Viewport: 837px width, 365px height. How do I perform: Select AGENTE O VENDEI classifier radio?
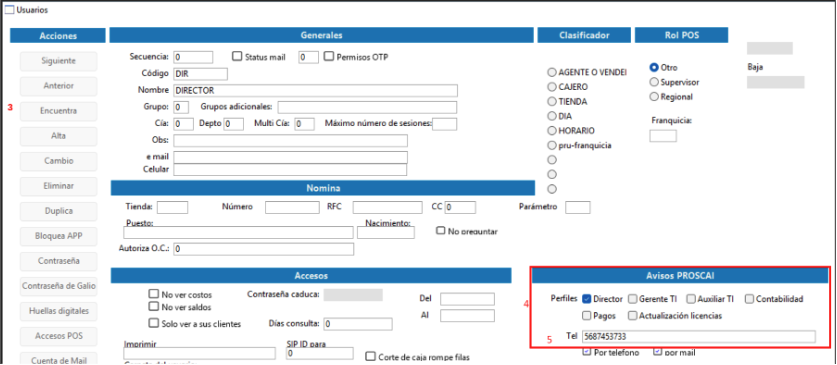(552, 72)
